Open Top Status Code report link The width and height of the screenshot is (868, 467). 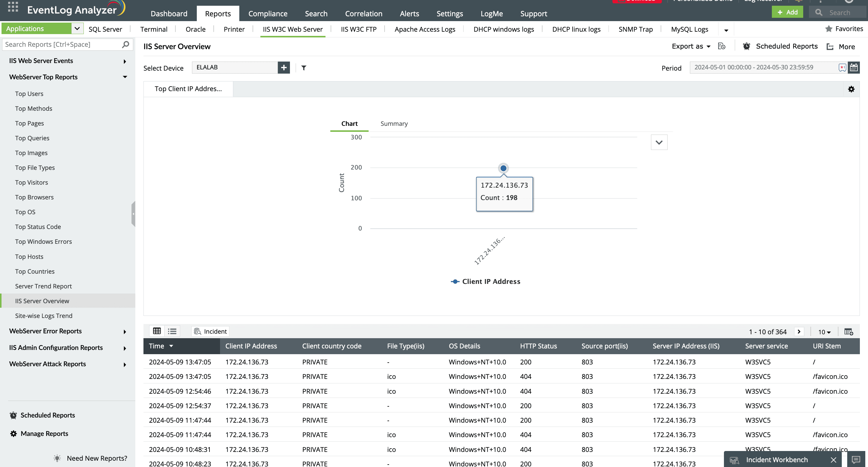pyautogui.click(x=38, y=227)
